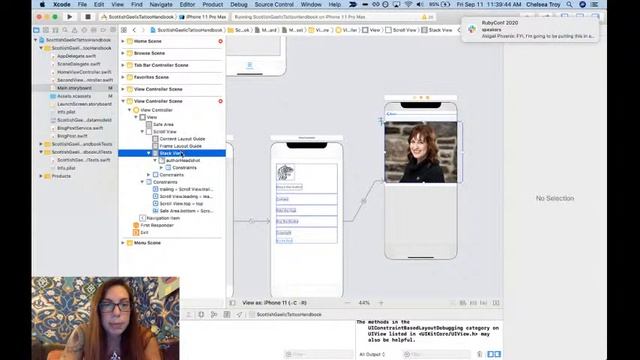Open the All Output dropdown

pos(372,354)
